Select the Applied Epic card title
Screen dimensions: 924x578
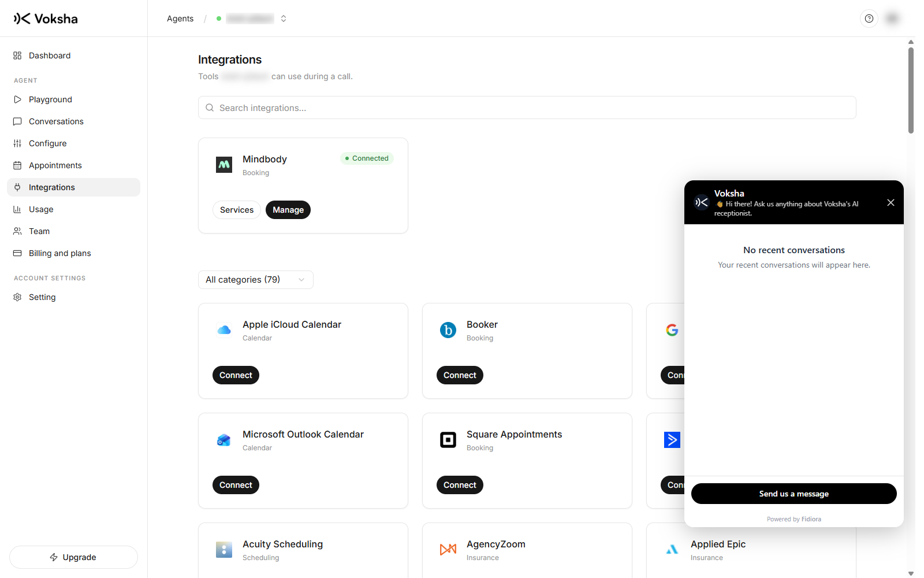[718, 544]
